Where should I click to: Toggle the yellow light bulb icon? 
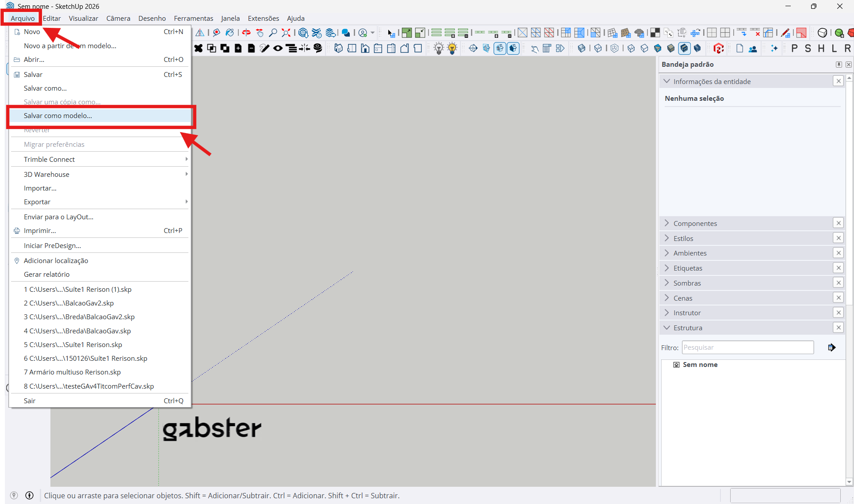452,48
